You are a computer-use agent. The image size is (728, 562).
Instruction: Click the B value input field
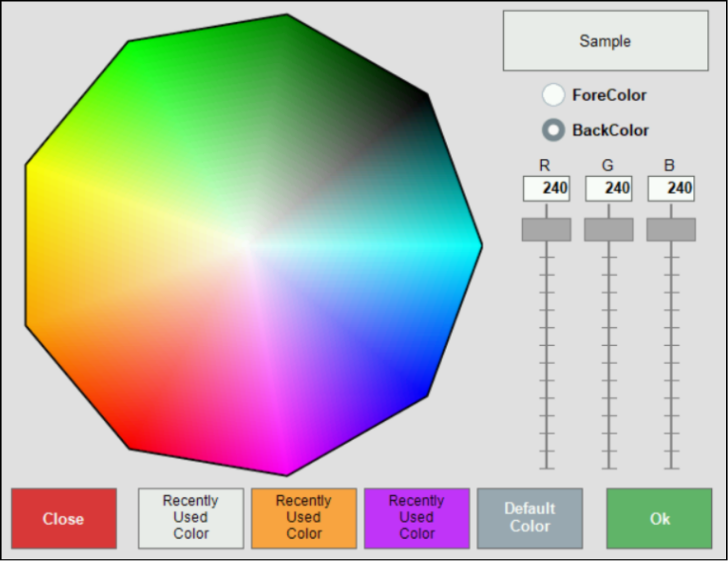tap(670, 188)
